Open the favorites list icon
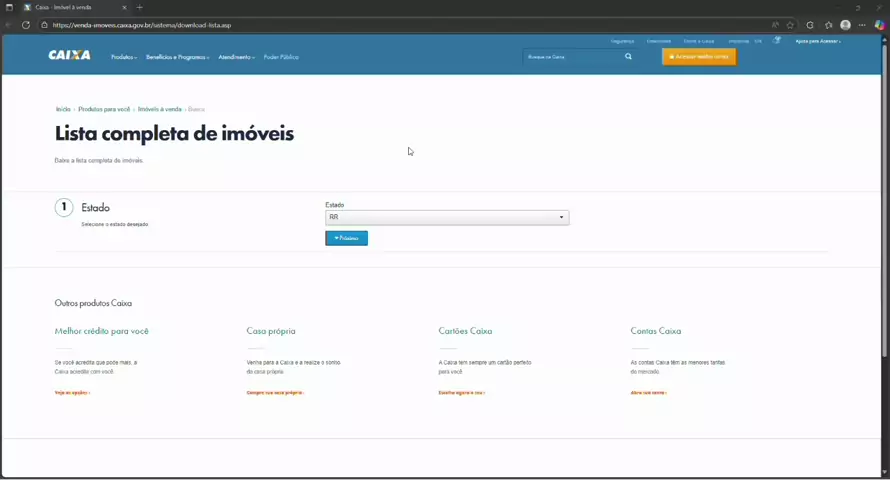Viewport: 890px width, 480px height. pyautogui.click(x=829, y=25)
